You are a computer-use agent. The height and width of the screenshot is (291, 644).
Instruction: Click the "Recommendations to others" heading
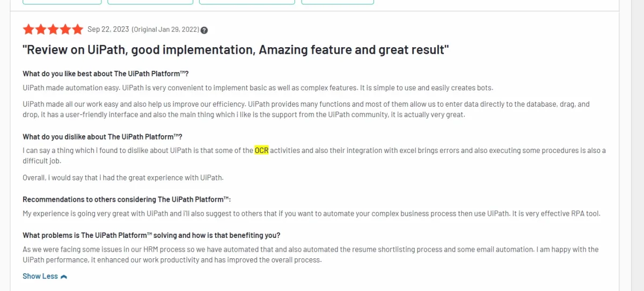click(x=127, y=199)
